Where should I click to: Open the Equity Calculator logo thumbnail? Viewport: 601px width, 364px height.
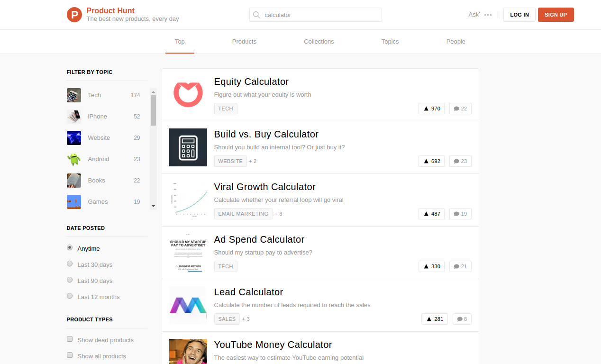pyautogui.click(x=188, y=95)
